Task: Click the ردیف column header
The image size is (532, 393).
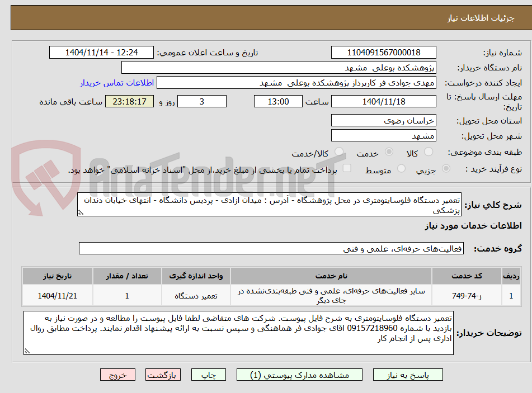Action: coord(511,276)
